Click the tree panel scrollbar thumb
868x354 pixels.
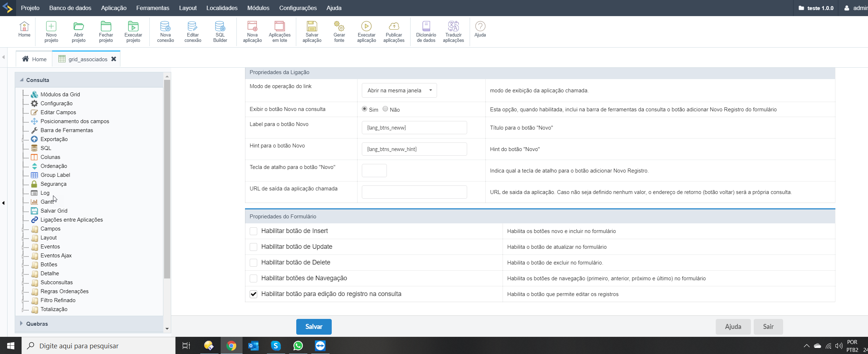167,179
